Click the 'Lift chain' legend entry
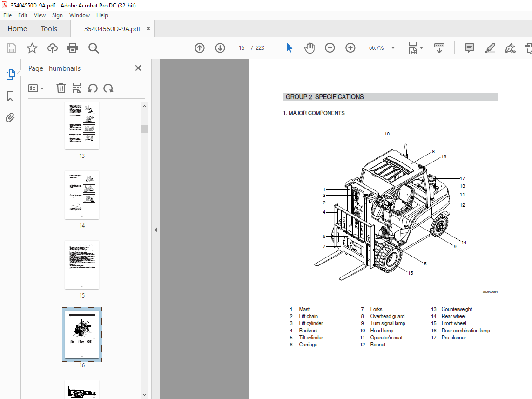The image size is (532, 399). click(x=308, y=316)
